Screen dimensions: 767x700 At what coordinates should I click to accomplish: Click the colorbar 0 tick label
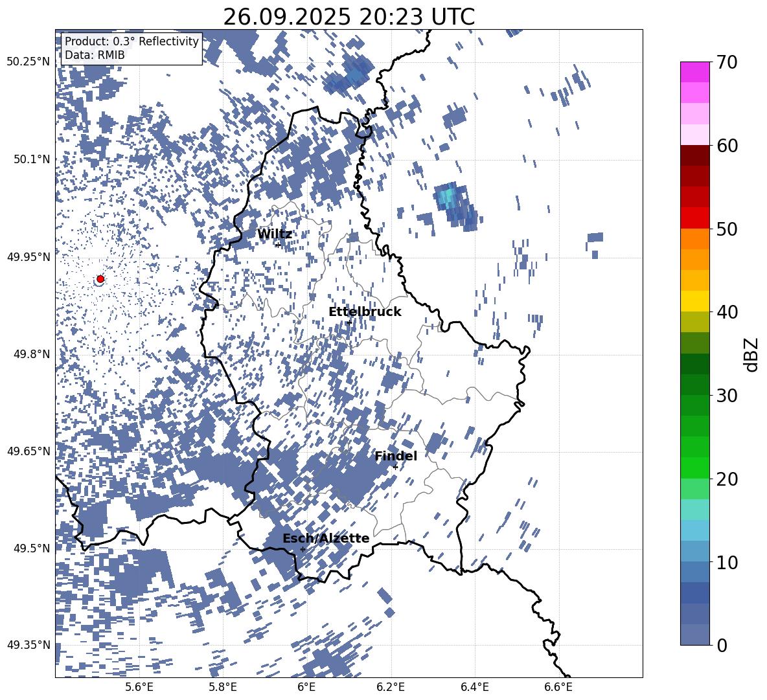(x=722, y=645)
